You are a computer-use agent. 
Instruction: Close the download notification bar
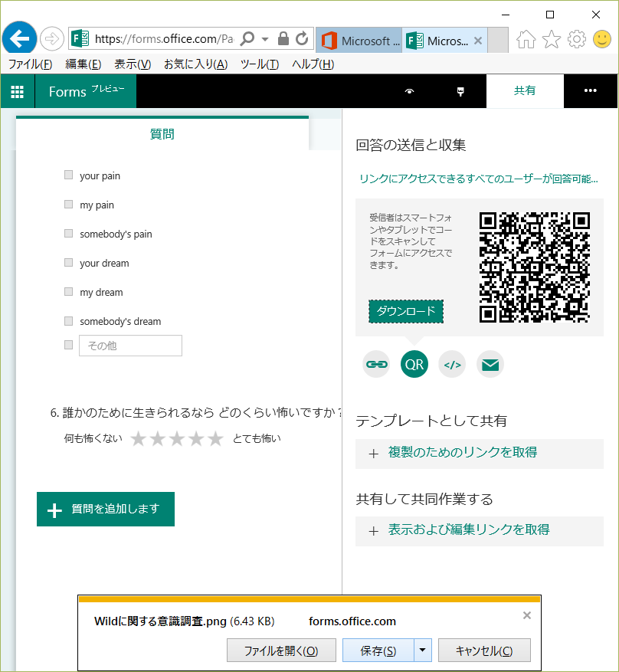(x=527, y=615)
